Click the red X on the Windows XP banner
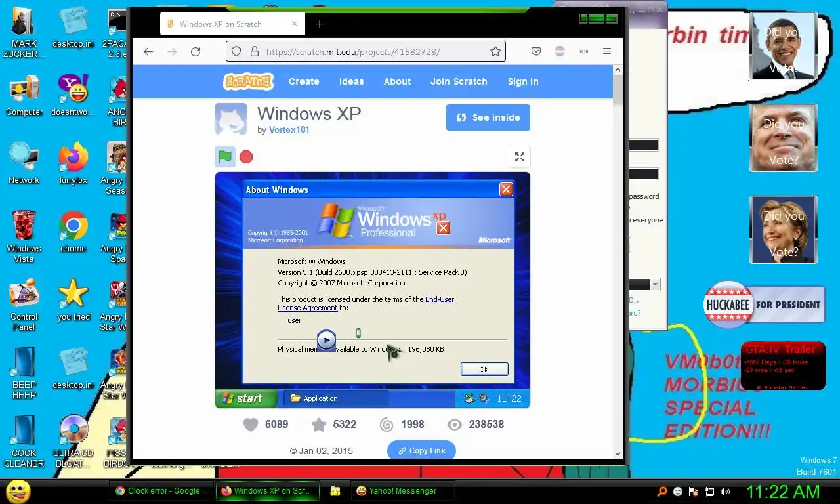Image resolution: width=840 pixels, height=504 pixels. [444, 228]
